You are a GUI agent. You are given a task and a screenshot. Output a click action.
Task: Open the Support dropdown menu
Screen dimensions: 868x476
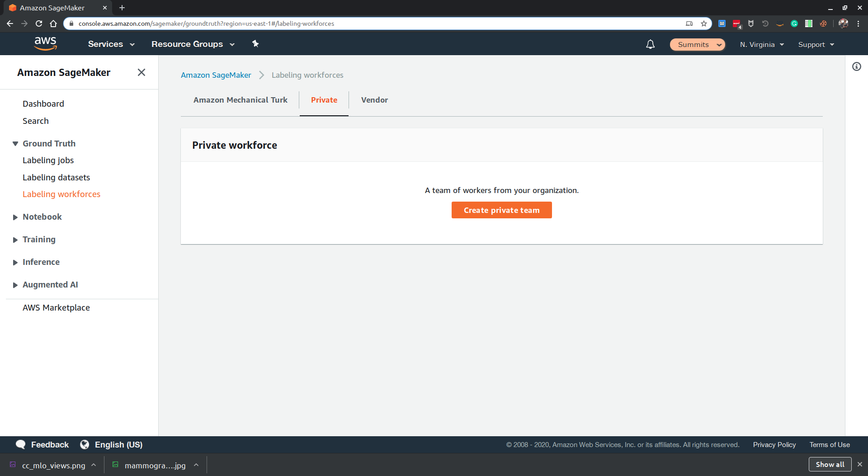(816, 44)
